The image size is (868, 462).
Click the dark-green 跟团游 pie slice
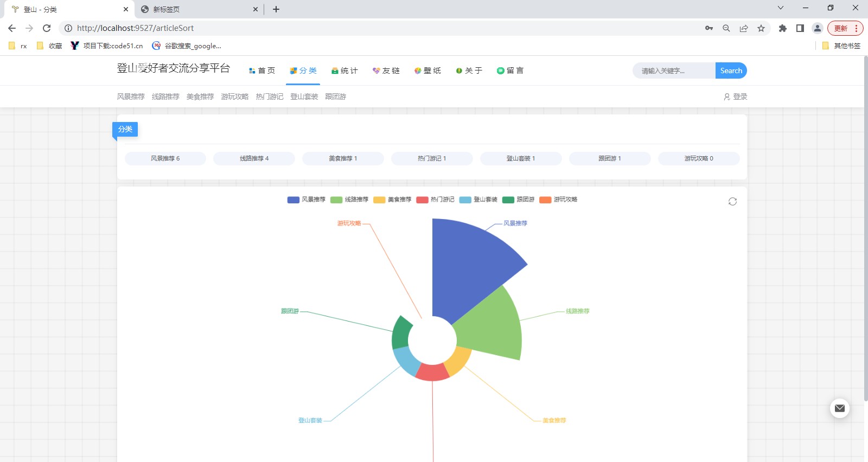tap(400, 332)
